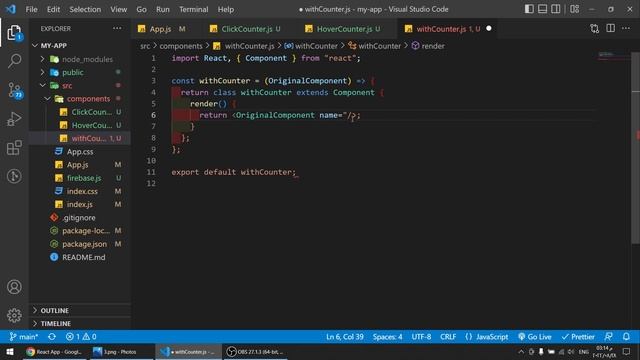Open the Selection menu
The image size is (640, 360).
pyautogui.click(x=85, y=9)
